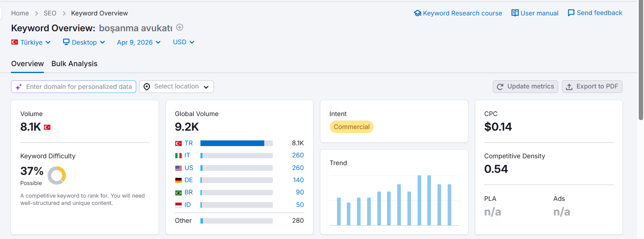Open the Apr 9, 2026 date picker

(x=139, y=42)
